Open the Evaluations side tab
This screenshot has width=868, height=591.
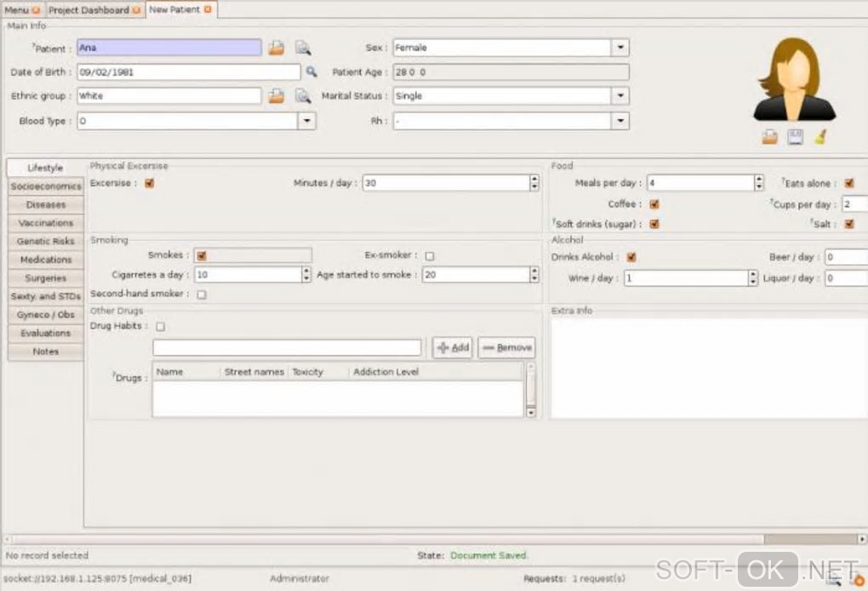coord(45,333)
